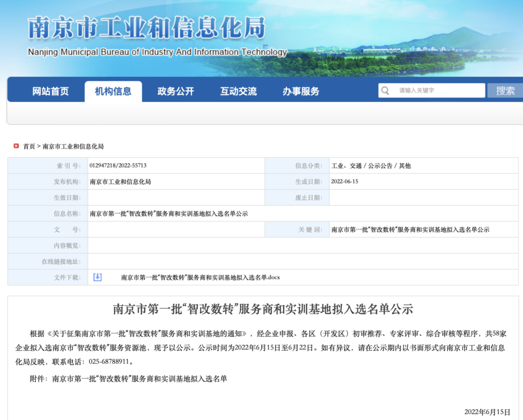Click the 南京市工业和信息化局 header logo title
This screenshot has height=420, width=523.
tap(147, 28)
